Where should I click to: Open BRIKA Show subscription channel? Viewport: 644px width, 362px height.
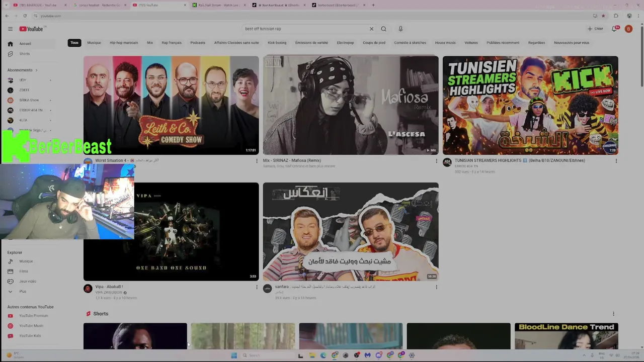[29, 100]
